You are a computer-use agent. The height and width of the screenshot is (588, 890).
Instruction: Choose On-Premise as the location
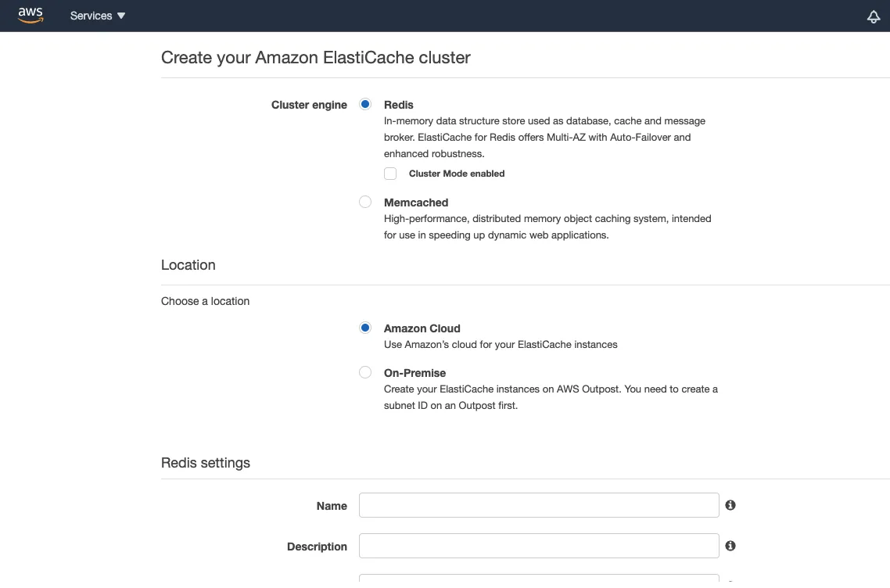point(365,372)
